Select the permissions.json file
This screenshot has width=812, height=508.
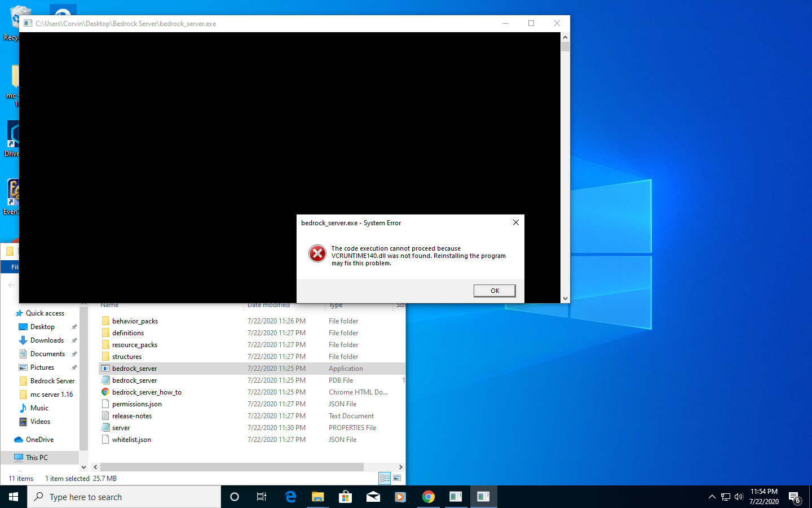pos(137,404)
